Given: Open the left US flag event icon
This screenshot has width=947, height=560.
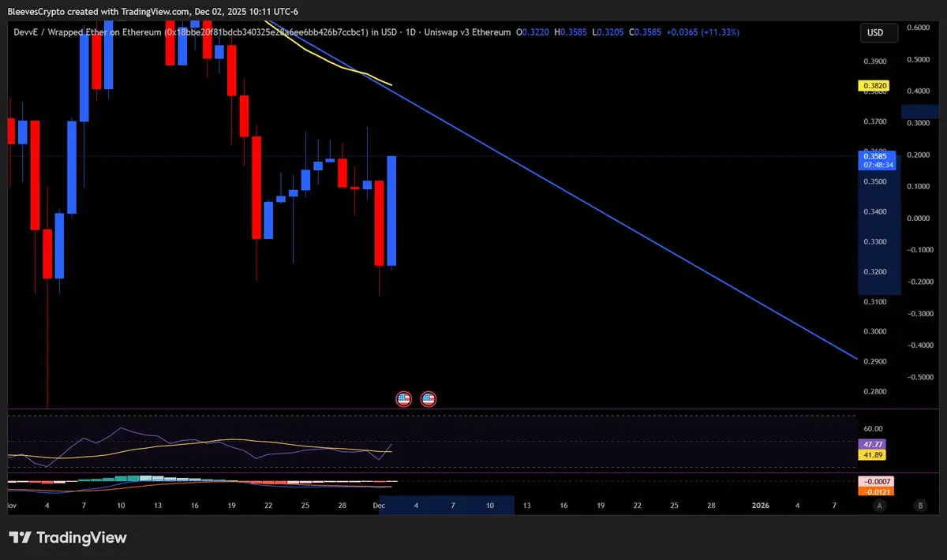Looking at the screenshot, I should 403,399.
